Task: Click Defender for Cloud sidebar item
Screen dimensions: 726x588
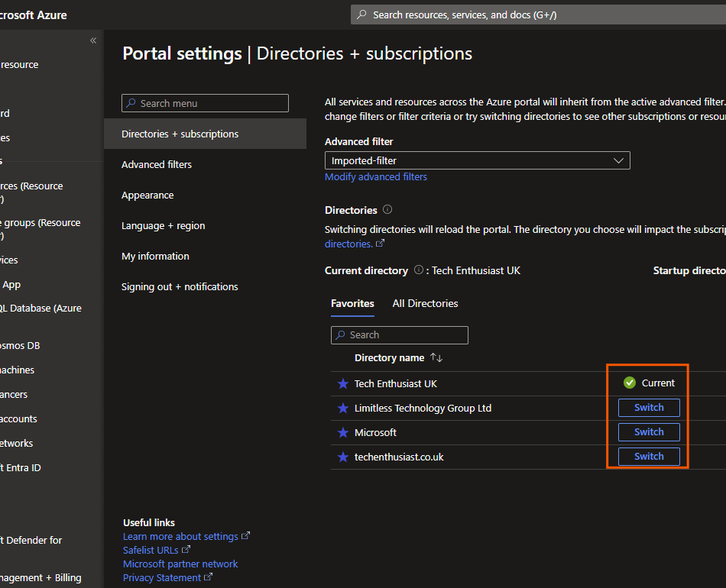Action: click(x=31, y=540)
